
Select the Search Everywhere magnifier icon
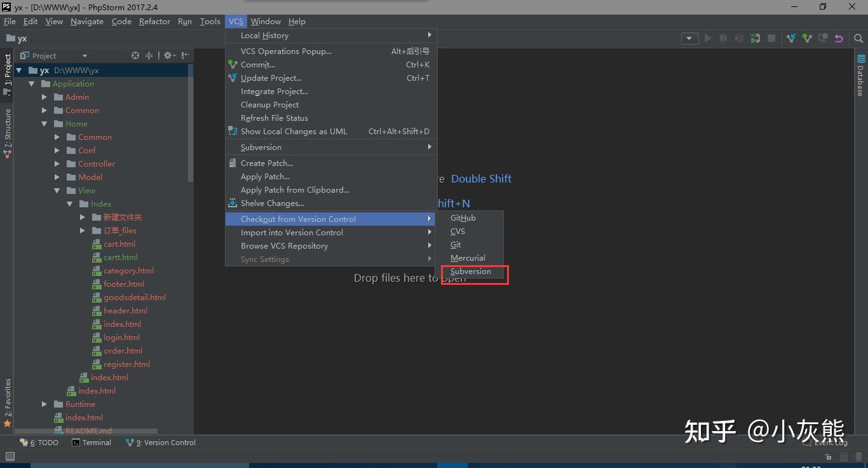coord(858,38)
